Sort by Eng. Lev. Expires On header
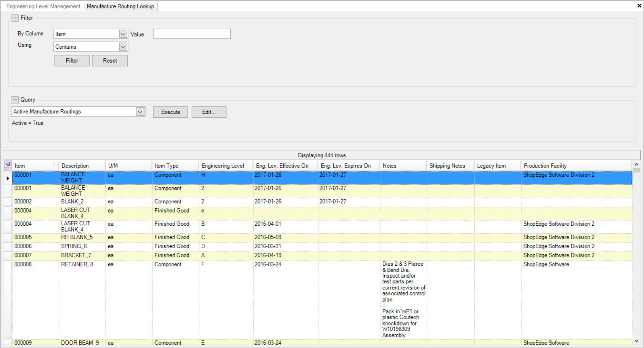Screen dimensions: 644x348 (x=349, y=166)
